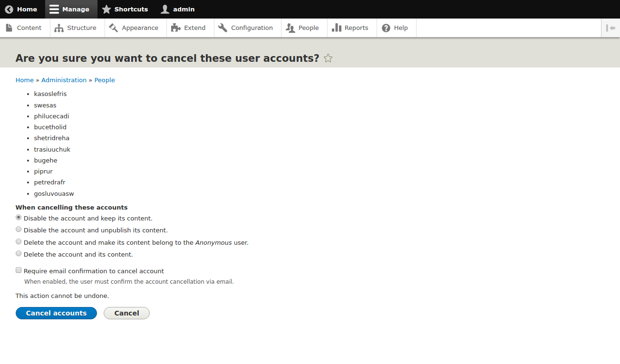Choose Delete account, assign content to Anonymous
620x364 pixels.
(x=19, y=242)
